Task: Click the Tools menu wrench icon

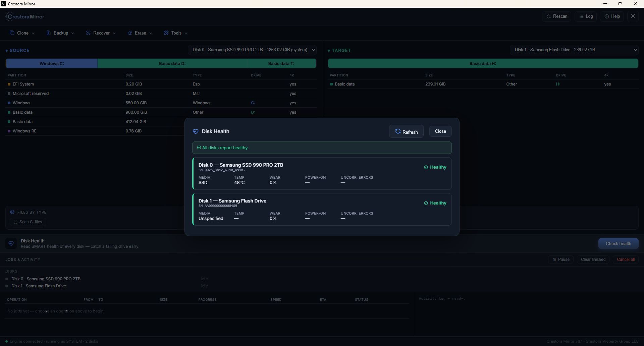Action: pos(166,33)
